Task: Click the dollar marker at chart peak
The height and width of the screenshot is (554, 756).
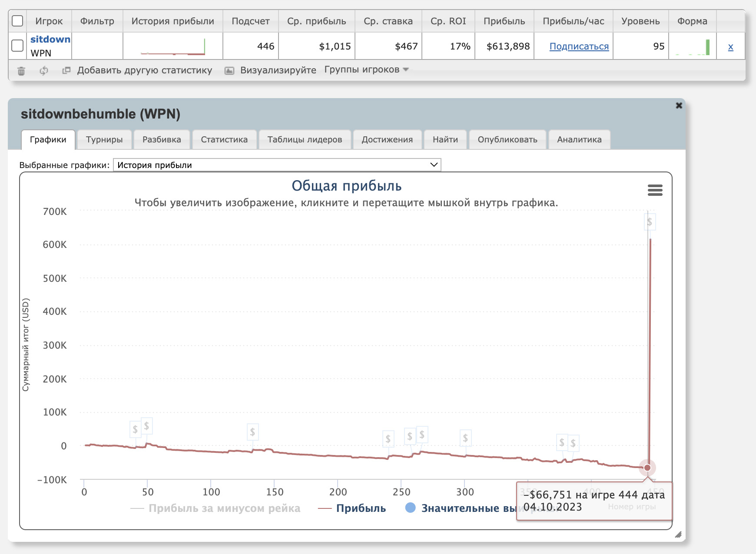Action: [649, 222]
